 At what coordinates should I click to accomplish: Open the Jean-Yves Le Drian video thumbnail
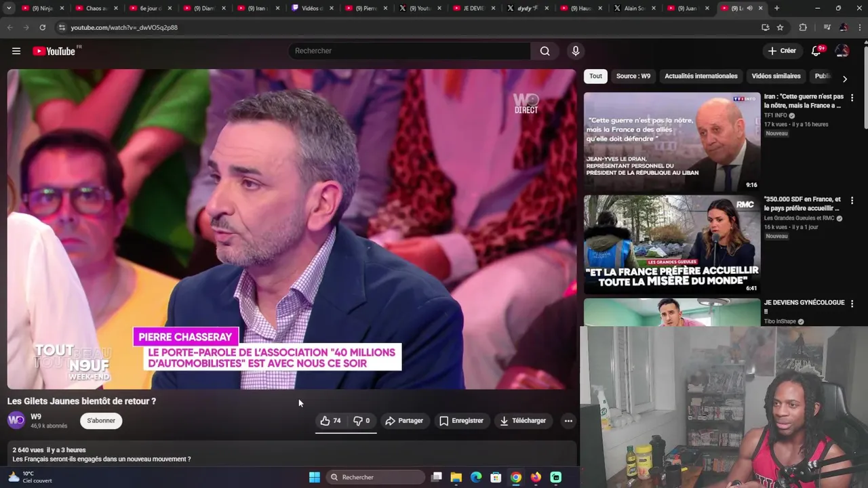click(672, 142)
